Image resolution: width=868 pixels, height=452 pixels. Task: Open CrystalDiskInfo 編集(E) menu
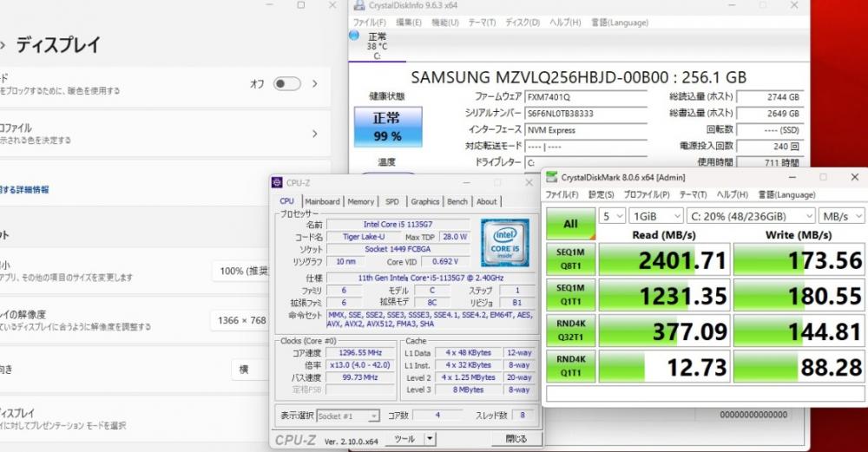click(409, 23)
